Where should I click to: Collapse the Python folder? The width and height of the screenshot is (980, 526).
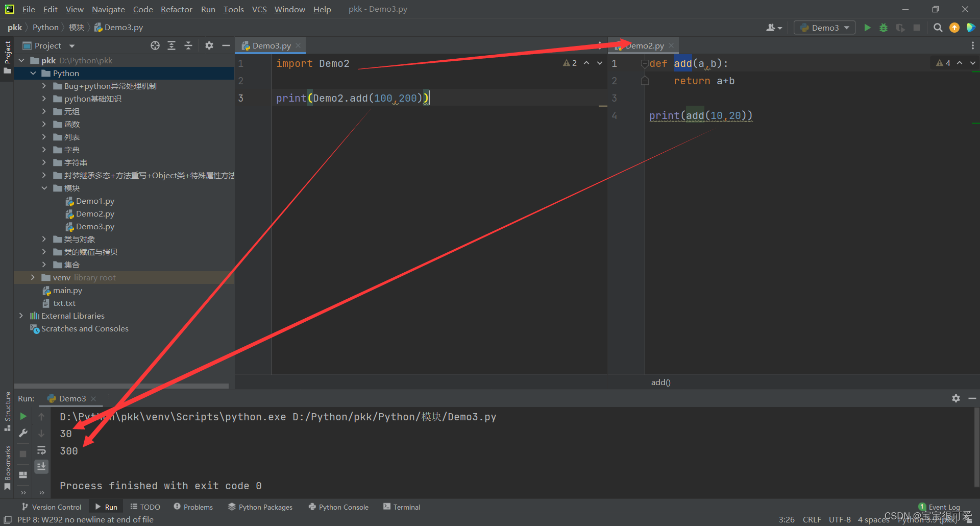click(x=33, y=73)
